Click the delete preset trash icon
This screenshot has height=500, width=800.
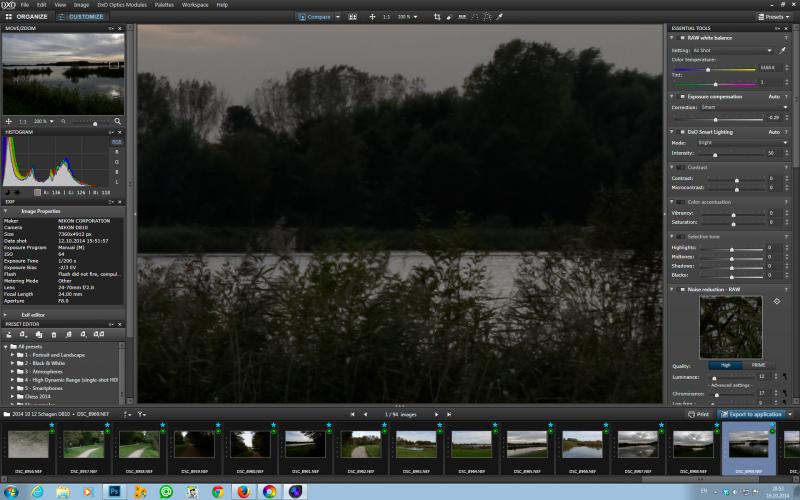click(54, 334)
